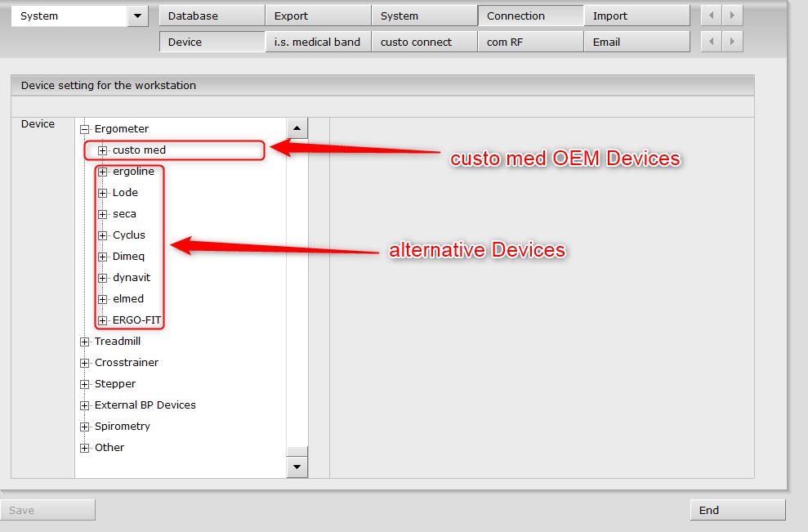The height and width of the screenshot is (532, 808).
Task: Select Crosstrainer tree entry
Action: (x=127, y=362)
